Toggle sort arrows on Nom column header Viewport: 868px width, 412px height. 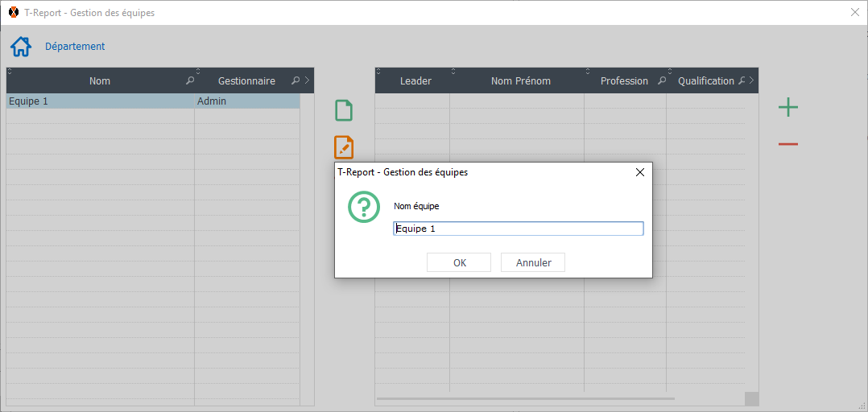click(10, 72)
